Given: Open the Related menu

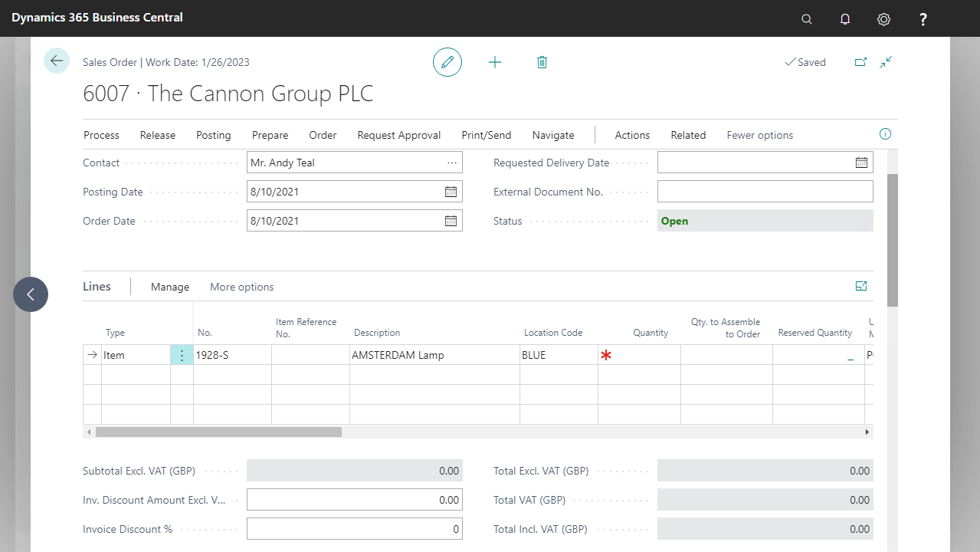Looking at the screenshot, I should click(688, 135).
